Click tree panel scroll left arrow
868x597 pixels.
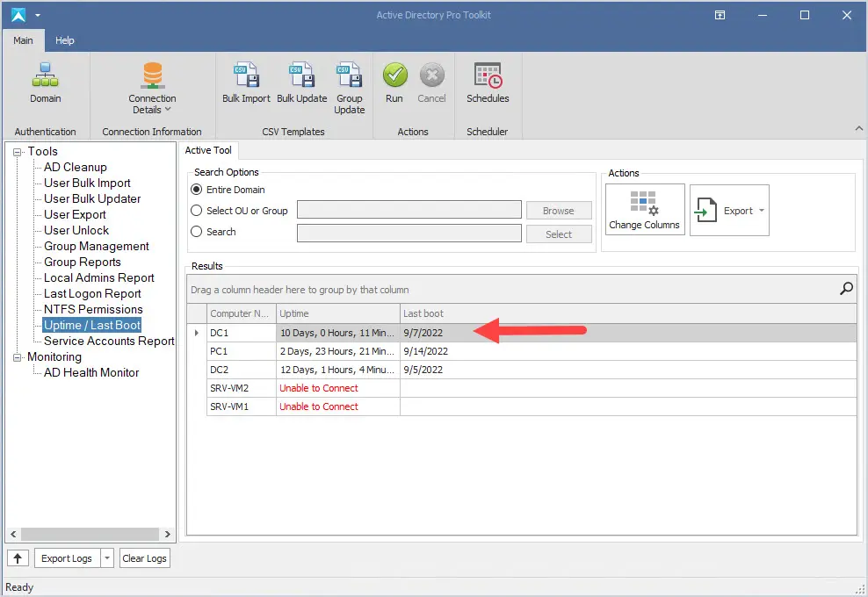click(13, 534)
